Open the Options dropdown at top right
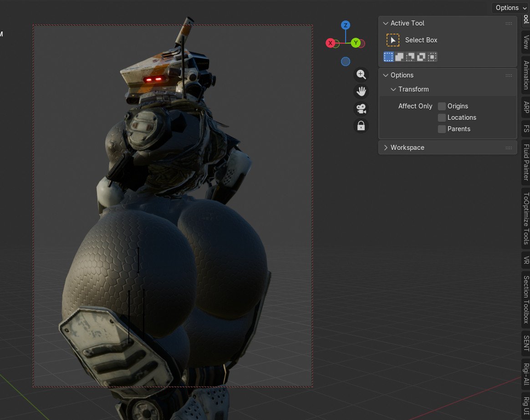530x420 pixels. pyautogui.click(x=510, y=8)
